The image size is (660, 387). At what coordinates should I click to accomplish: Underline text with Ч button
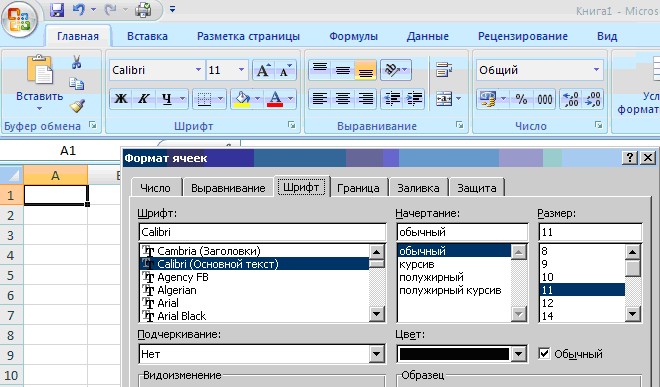(x=167, y=99)
